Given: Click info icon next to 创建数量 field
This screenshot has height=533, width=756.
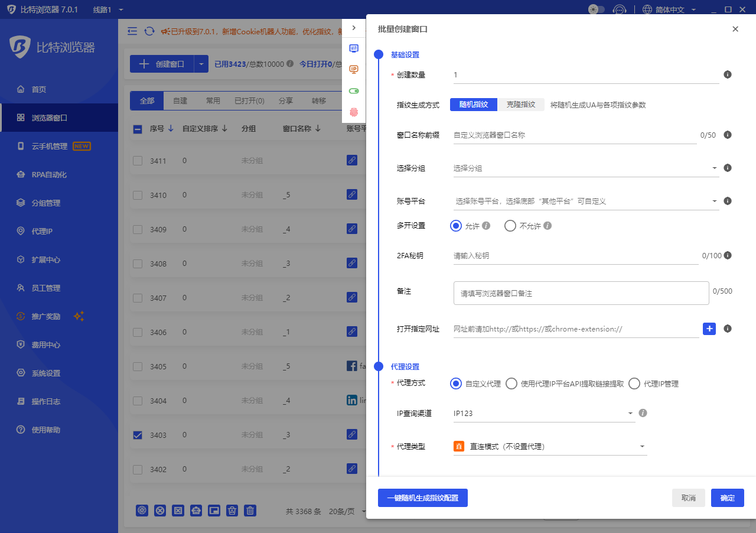Looking at the screenshot, I should tap(728, 74).
